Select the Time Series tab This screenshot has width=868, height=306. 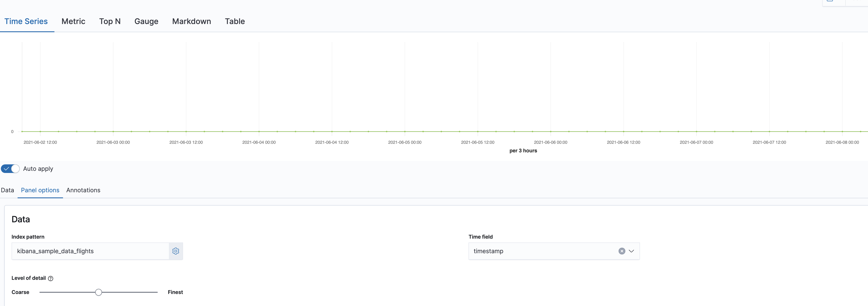click(x=26, y=21)
